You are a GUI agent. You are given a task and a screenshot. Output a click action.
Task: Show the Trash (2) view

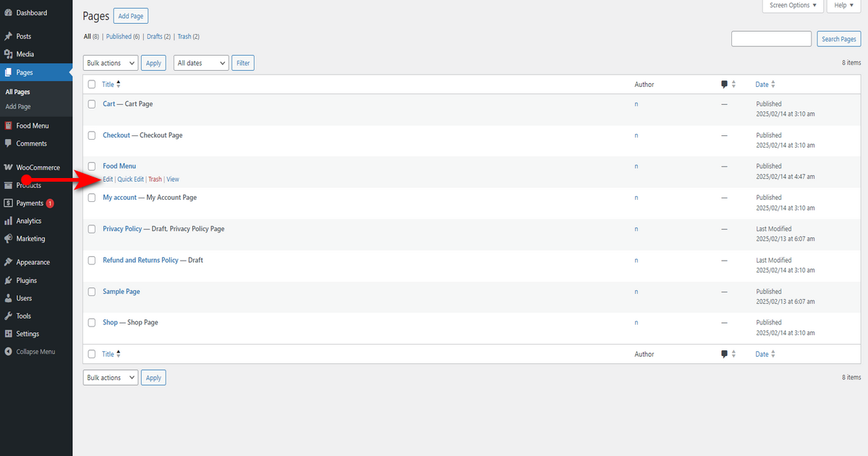pos(189,36)
